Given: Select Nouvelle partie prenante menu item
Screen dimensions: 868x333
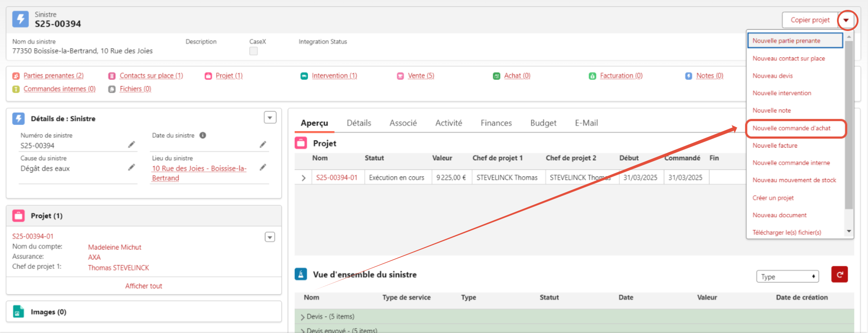Looking at the screenshot, I should (x=795, y=40).
